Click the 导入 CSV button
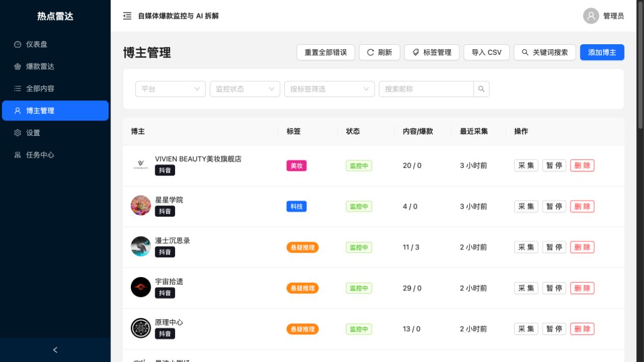The height and width of the screenshot is (362, 644). tap(486, 52)
